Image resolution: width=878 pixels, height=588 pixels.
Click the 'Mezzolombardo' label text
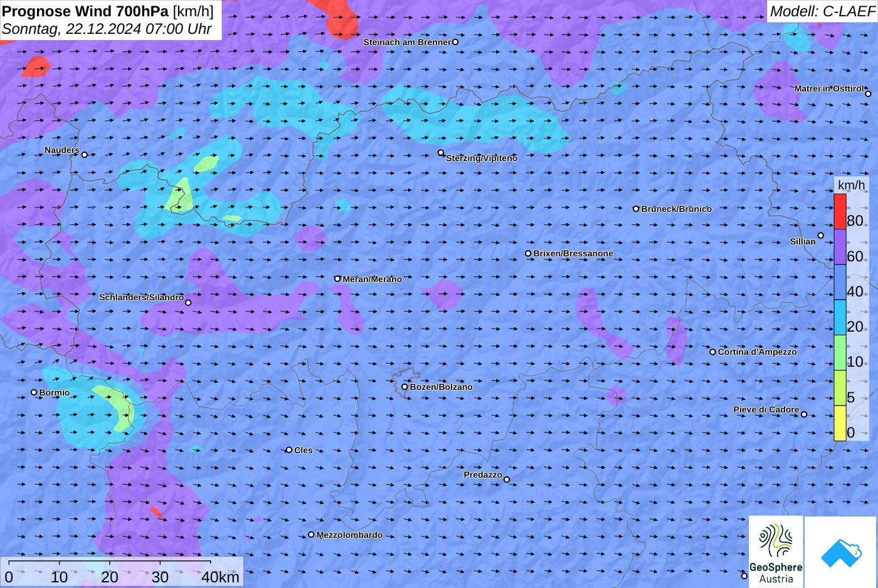[x=349, y=535]
